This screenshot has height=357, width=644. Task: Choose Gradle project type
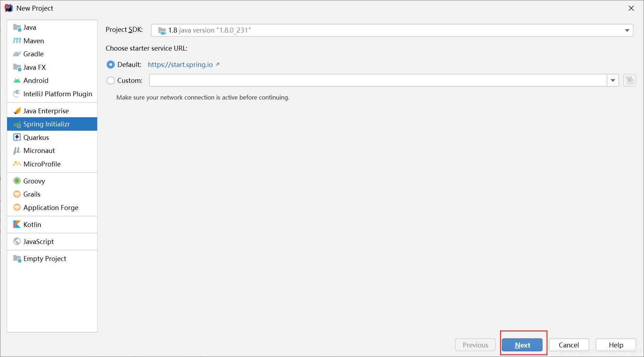click(x=52, y=54)
